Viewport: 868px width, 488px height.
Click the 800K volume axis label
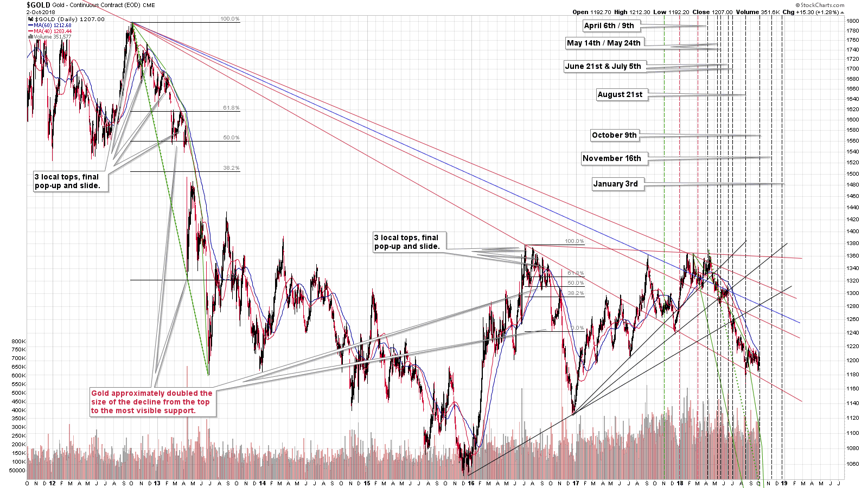[x=18, y=342]
